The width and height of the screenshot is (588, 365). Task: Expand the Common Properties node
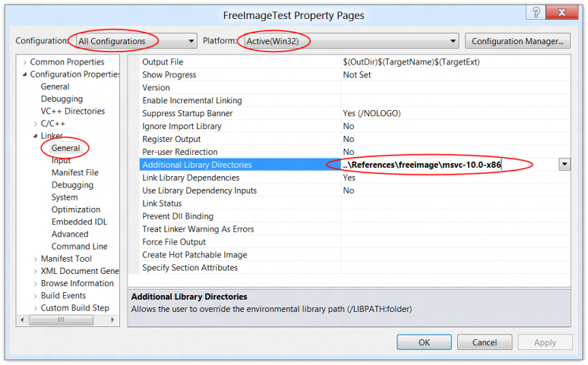coord(25,62)
